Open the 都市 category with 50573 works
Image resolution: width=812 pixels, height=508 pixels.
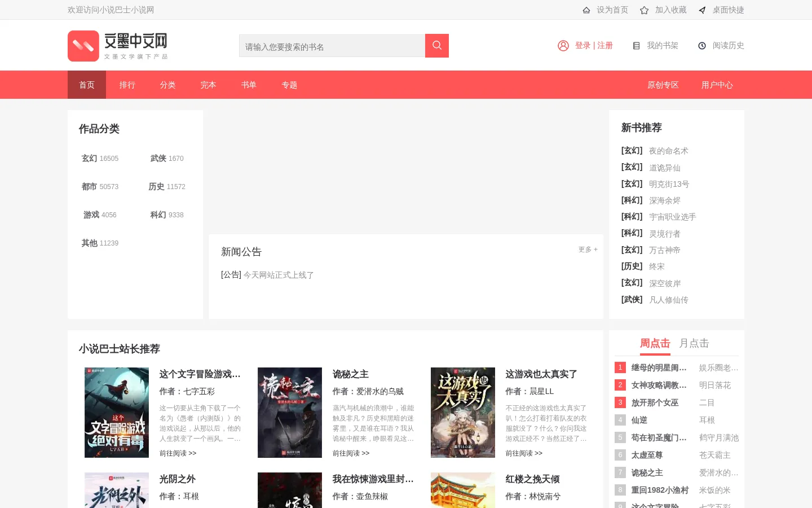point(100,187)
